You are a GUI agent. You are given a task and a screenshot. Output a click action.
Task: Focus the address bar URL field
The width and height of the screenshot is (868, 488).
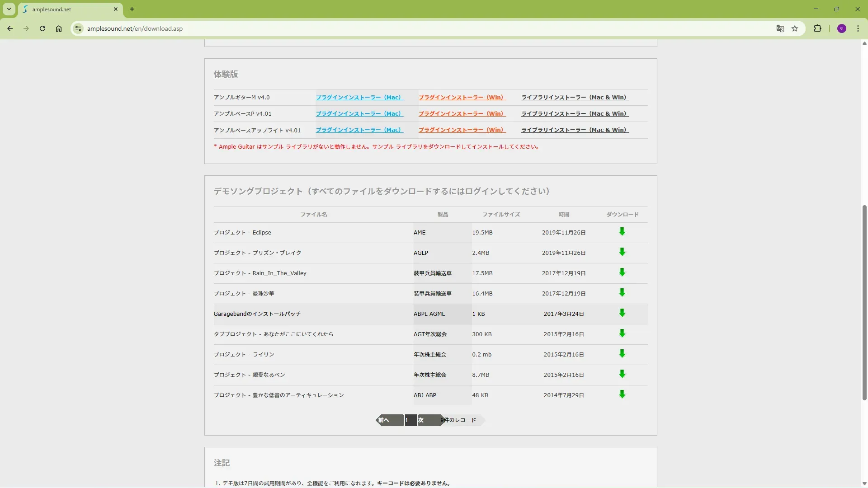(316, 28)
